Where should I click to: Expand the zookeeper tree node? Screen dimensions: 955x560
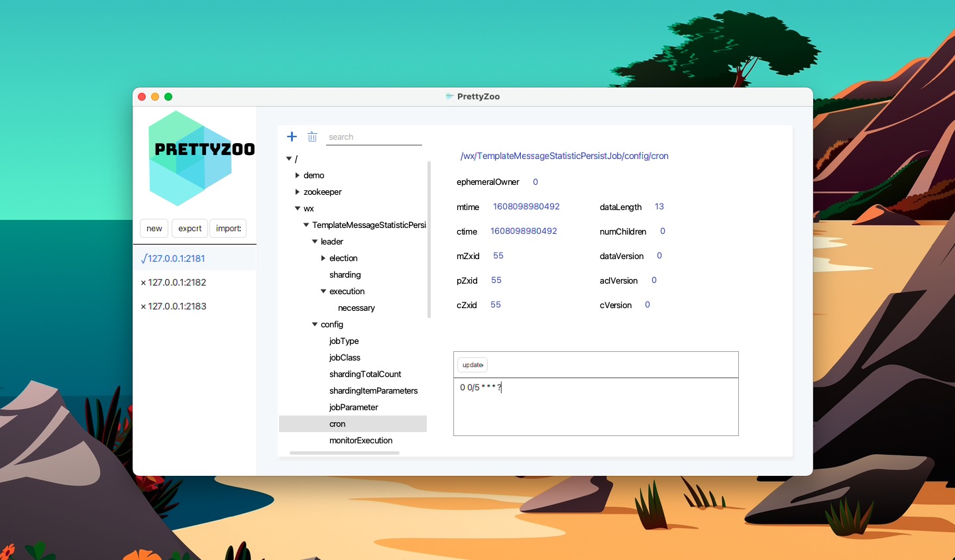(x=298, y=192)
